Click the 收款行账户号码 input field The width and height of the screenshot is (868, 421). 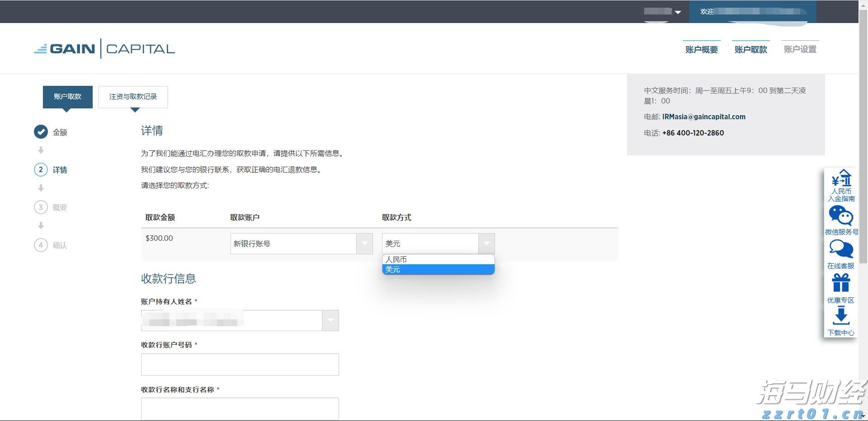pos(240,364)
